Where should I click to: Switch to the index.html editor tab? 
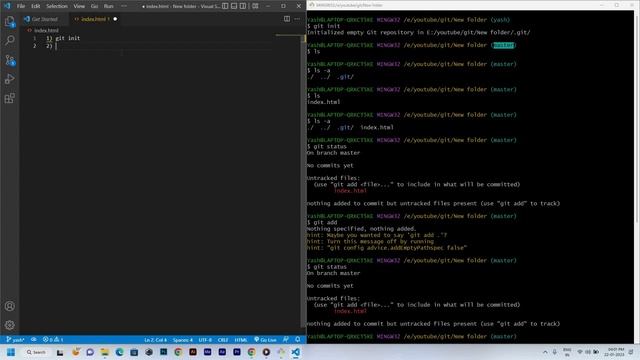93,19
